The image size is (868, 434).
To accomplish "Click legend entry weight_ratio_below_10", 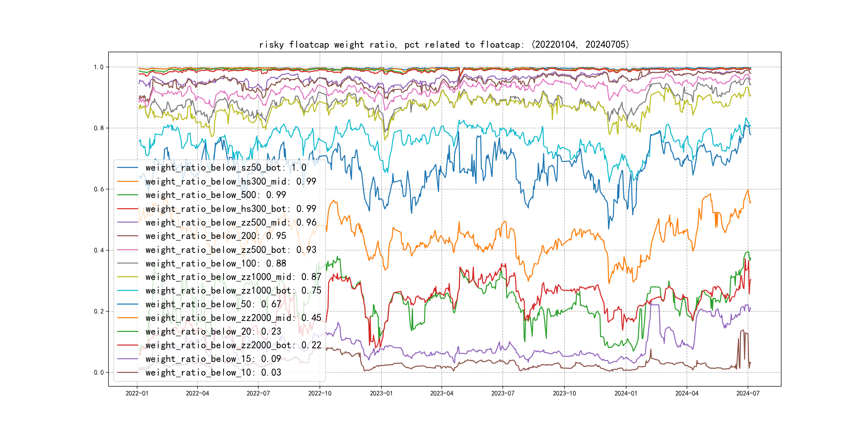I will click(x=213, y=372).
